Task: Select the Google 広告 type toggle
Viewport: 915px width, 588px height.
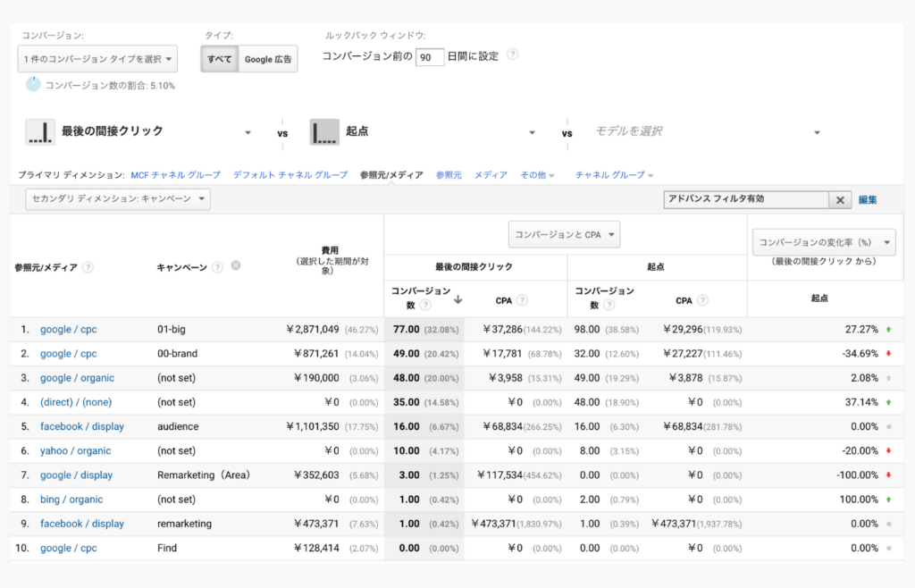Action: [x=268, y=60]
